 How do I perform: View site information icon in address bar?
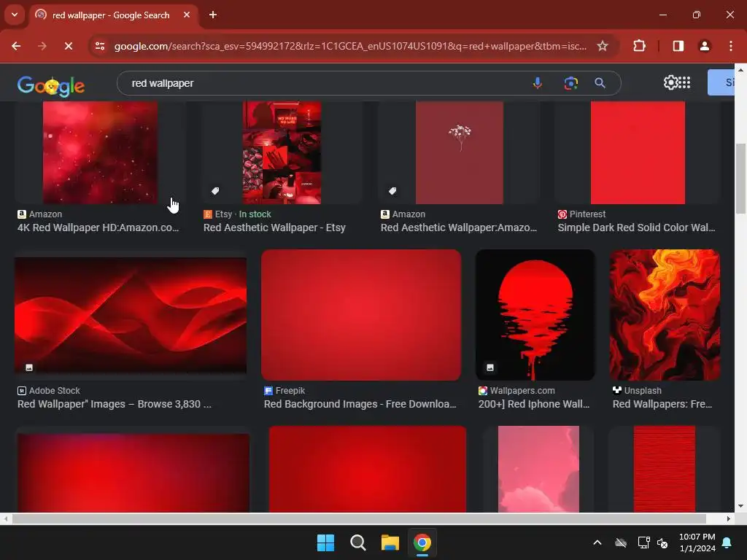[100, 46]
